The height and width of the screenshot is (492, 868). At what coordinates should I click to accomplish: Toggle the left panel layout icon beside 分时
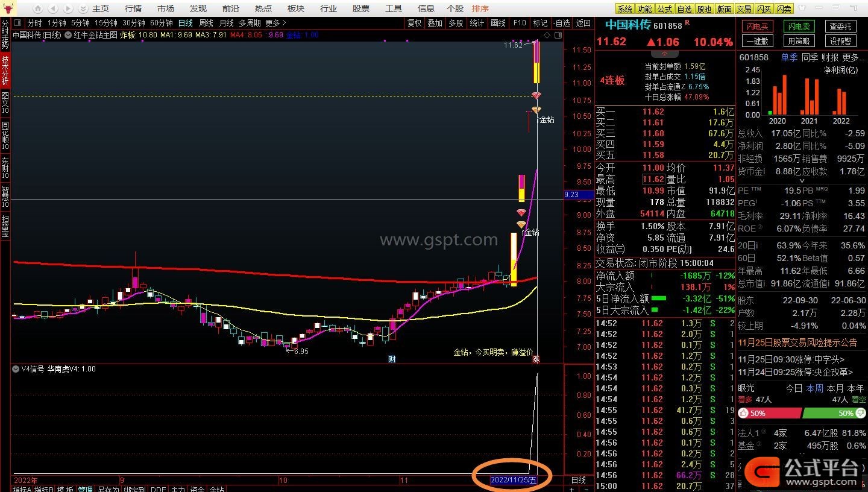coord(17,23)
